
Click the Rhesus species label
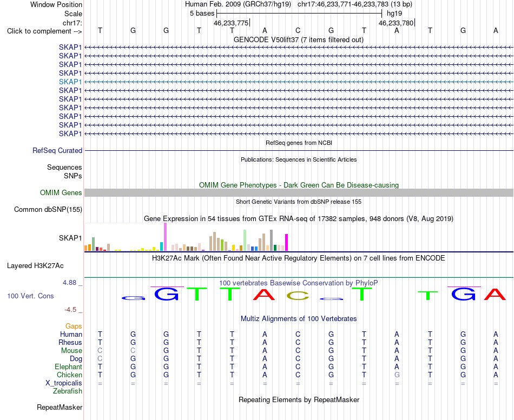70,342
